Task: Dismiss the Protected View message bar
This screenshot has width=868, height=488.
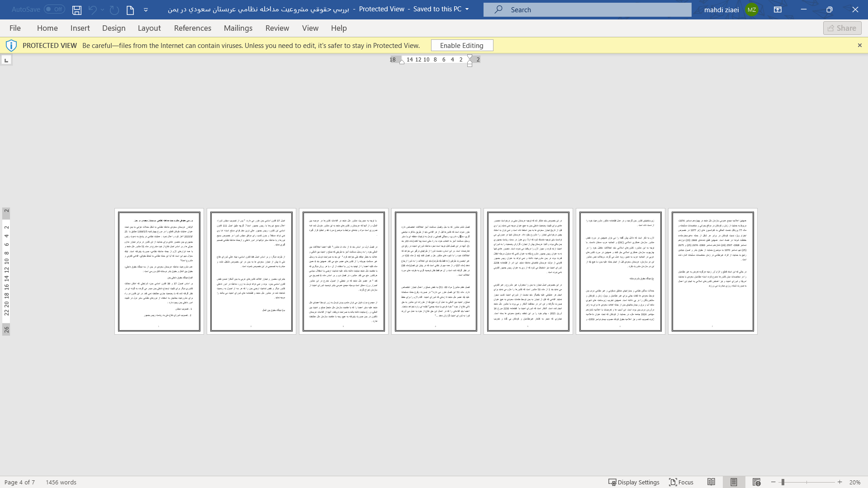Action: (859, 45)
